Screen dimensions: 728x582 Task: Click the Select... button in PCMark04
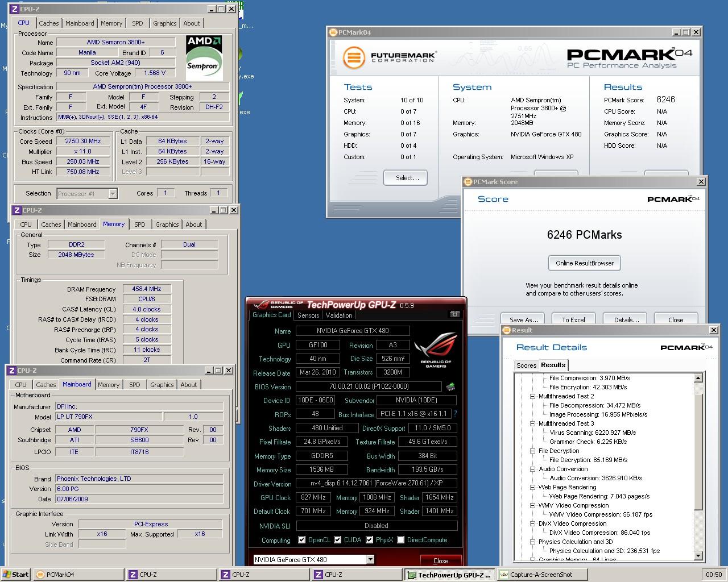tap(406, 178)
